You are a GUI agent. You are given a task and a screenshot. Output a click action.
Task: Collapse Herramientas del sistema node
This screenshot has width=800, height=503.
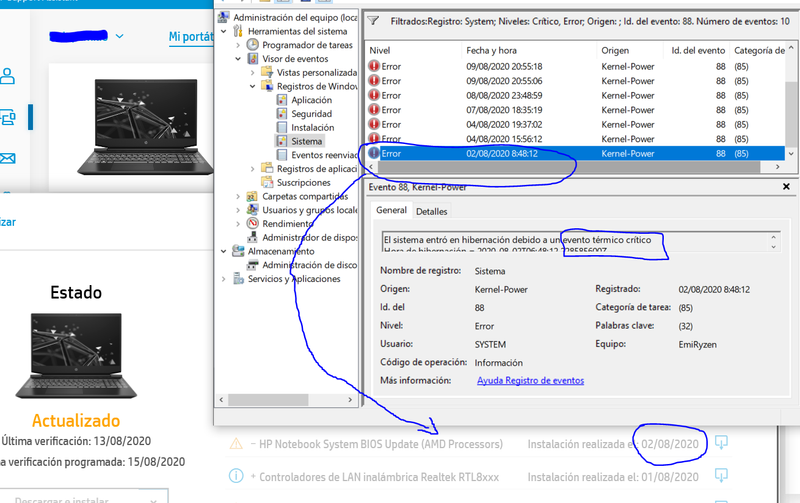223,31
